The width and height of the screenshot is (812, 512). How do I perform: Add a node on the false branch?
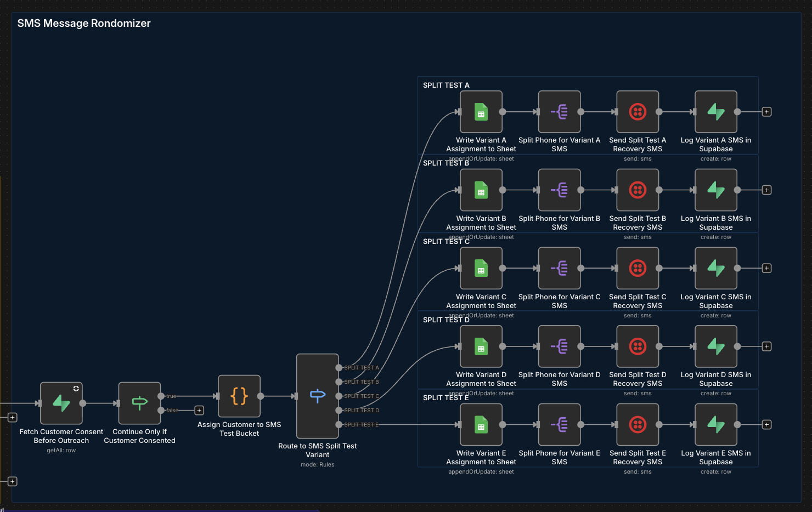(199, 411)
